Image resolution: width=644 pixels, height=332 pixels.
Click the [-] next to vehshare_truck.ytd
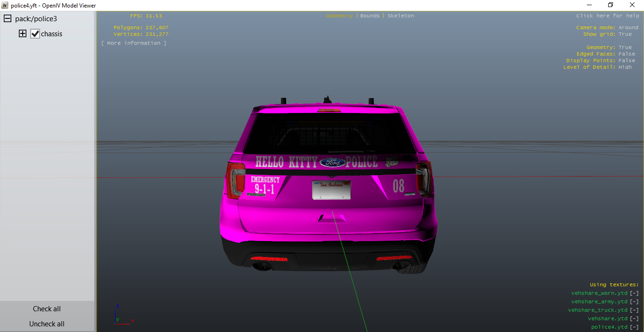point(634,310)
